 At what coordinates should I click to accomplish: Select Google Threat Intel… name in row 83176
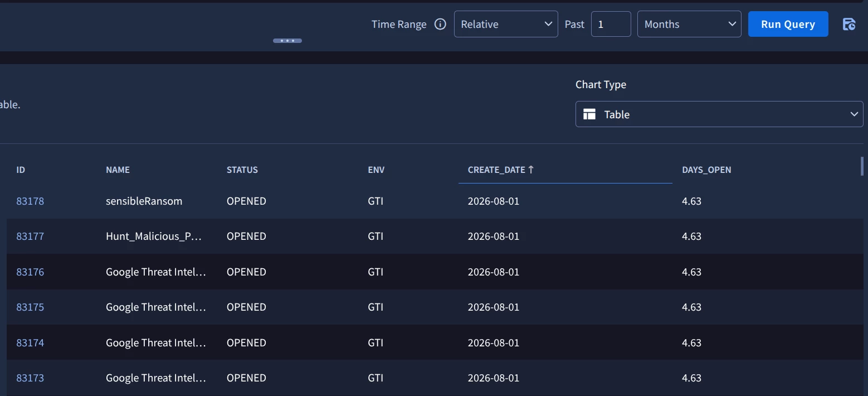(x=156, y=272)
